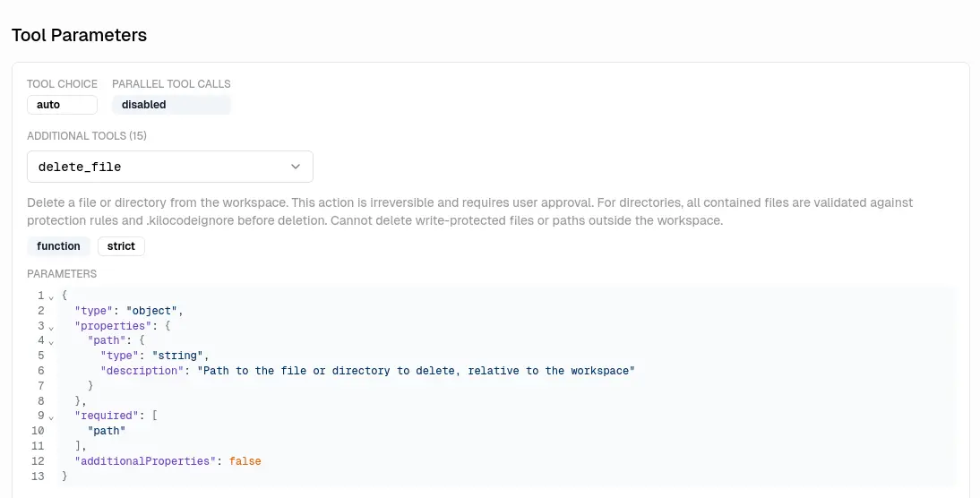Viewport: 980px width, 498px height.
Task: Click the "string" type value on line 5
Action: pyautogui.click(x=180, y=356)
